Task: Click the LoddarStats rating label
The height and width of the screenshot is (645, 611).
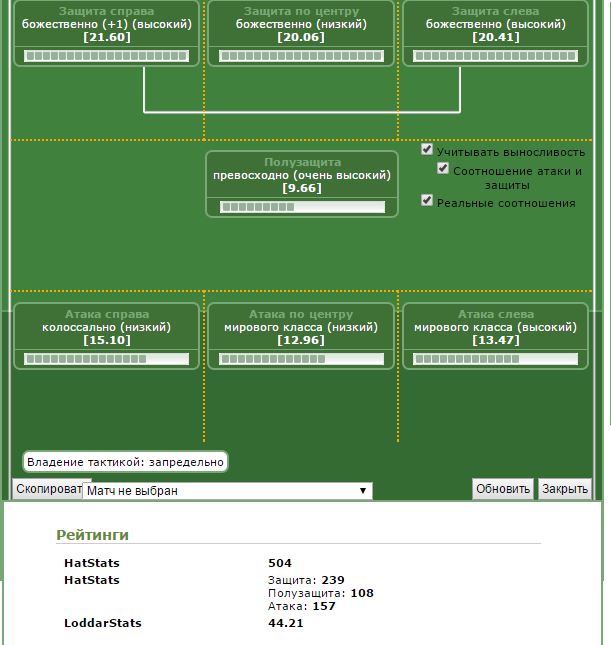Action: tap(102, 623)
